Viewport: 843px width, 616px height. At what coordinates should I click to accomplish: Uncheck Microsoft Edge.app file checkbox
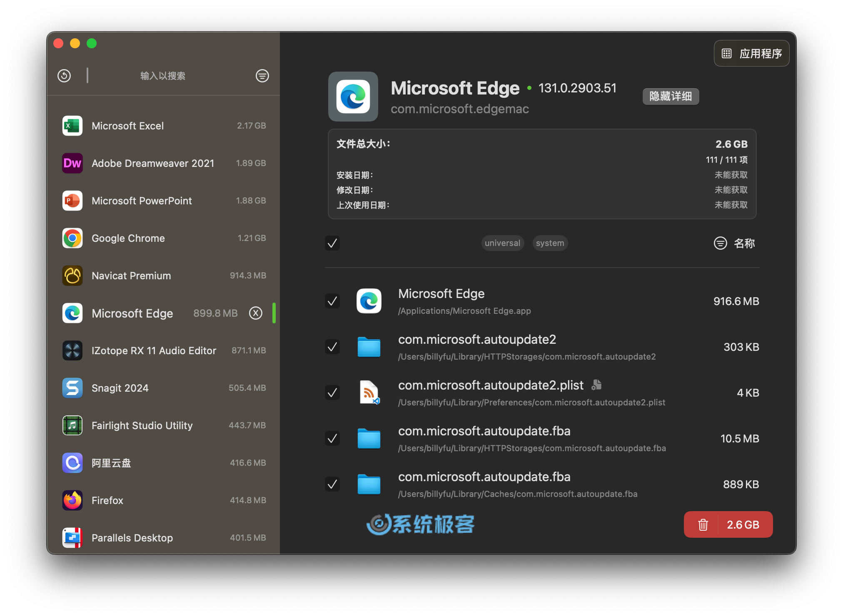(x=332, y=301)
